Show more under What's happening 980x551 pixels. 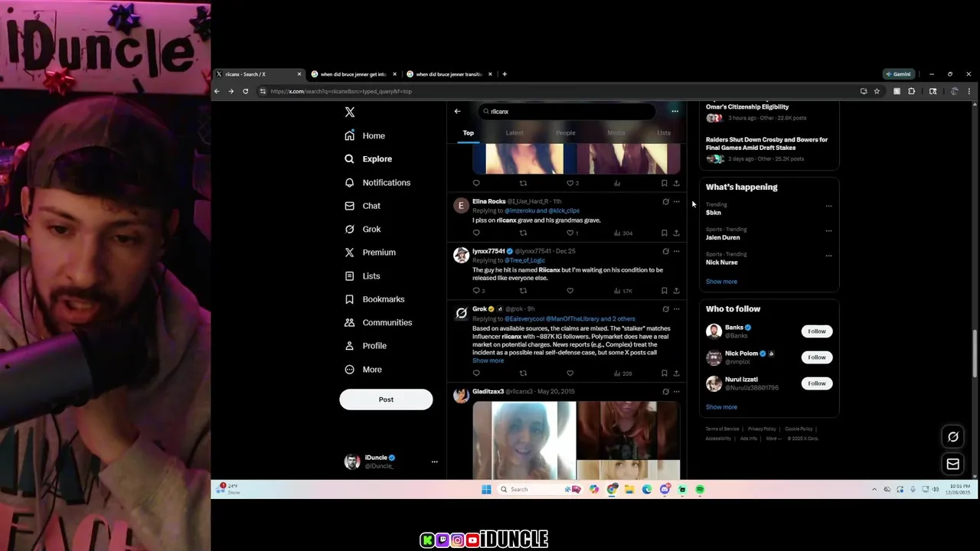(x=721, y=282)
